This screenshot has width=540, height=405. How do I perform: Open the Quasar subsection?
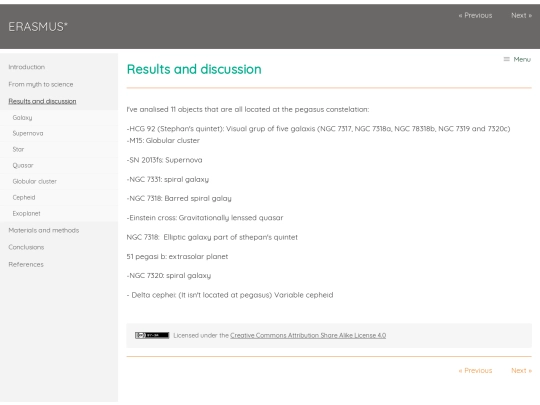coord(23,165)
